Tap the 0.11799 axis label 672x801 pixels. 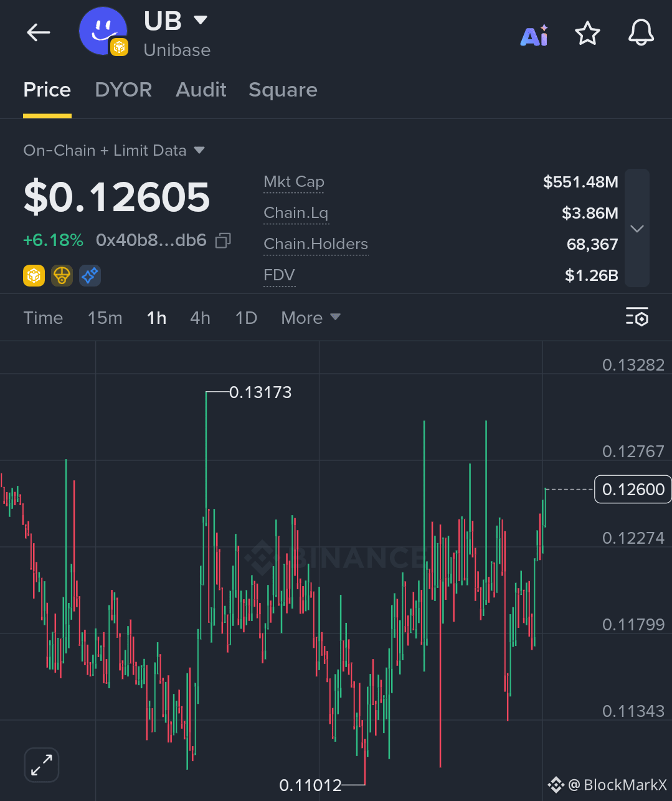point(633,625)
